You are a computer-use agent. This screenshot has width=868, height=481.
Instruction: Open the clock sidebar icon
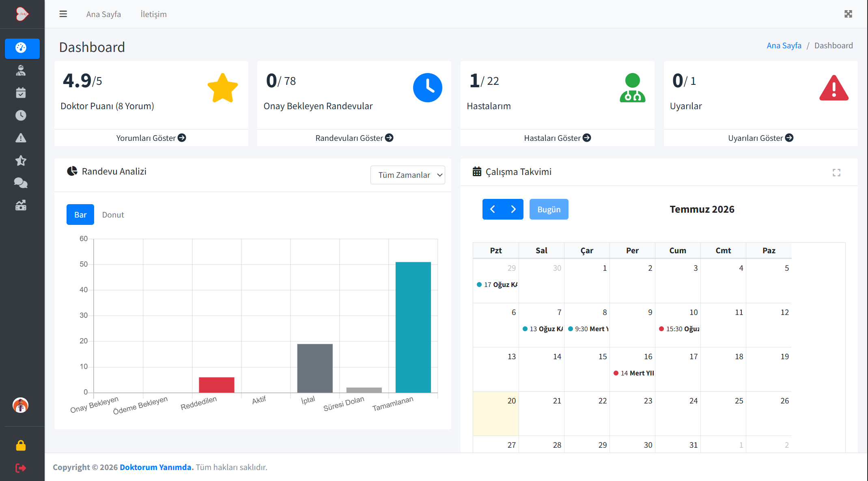pyautogui.click(x=21, y=116)
